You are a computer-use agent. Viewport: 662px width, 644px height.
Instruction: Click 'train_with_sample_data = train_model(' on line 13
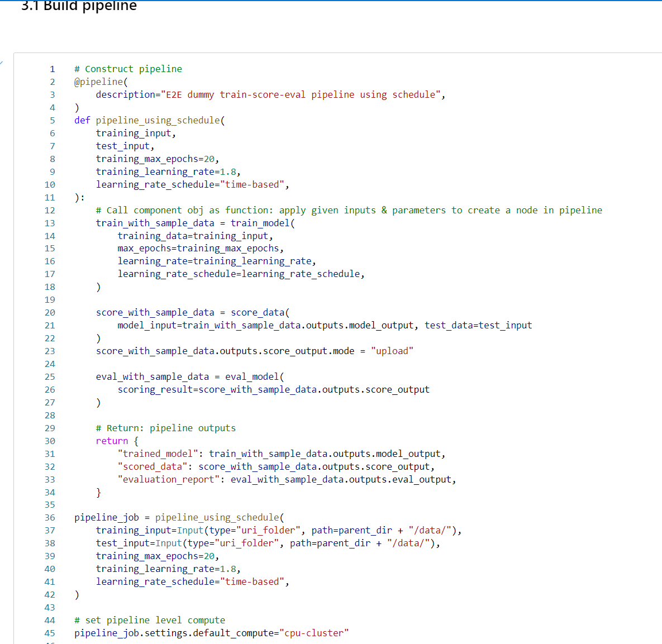click(x=195, y=223)
